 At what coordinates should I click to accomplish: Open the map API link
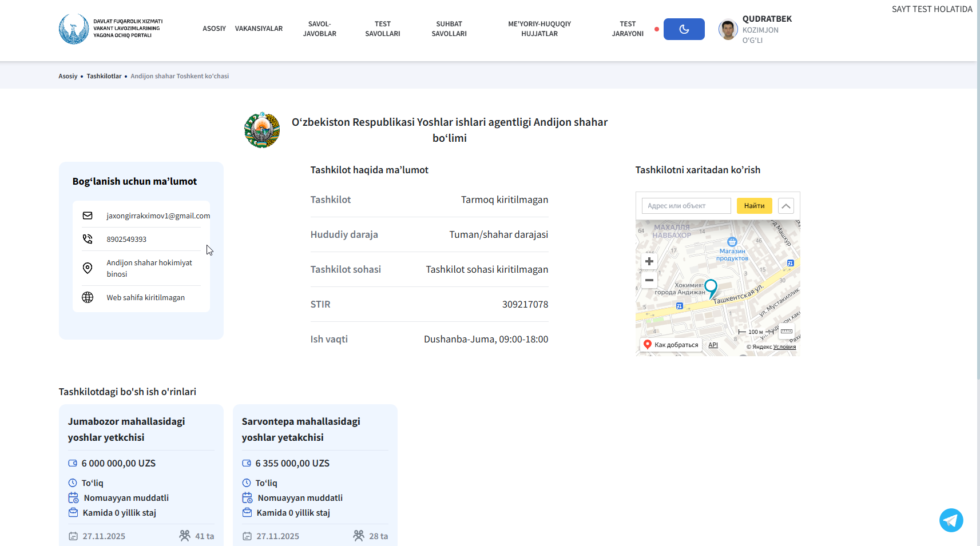(713, 345)
